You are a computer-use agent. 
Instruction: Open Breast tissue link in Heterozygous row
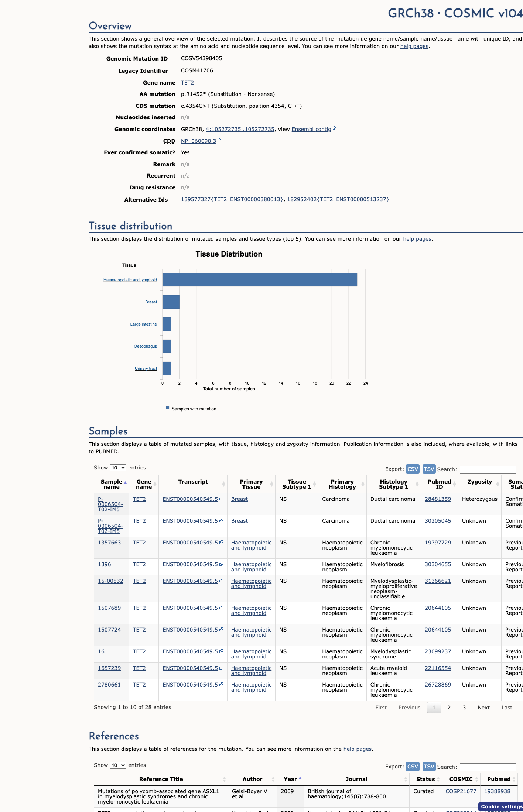pos(239,499)
